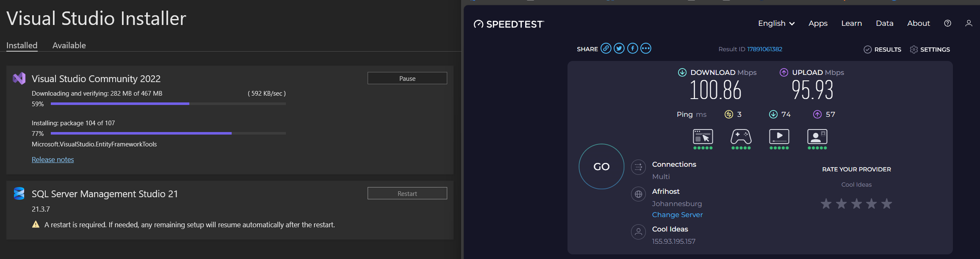Click the Visual Studio Installer title
This screenshot has width=980, height=259.
[x=97, y=19]
